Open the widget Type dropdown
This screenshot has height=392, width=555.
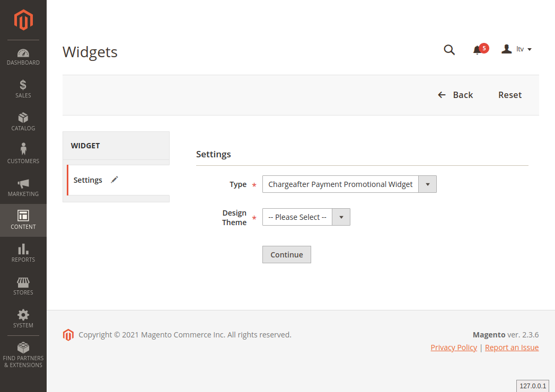click(349, 184)
